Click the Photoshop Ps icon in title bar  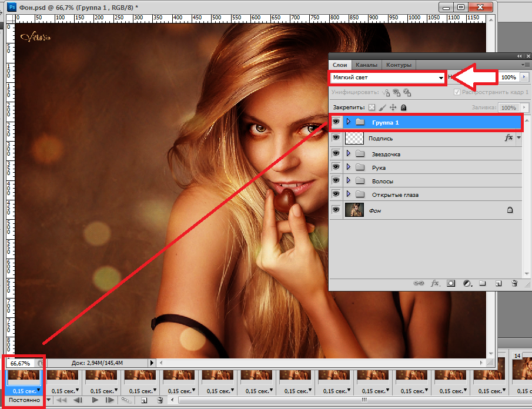tap(12, 7)
